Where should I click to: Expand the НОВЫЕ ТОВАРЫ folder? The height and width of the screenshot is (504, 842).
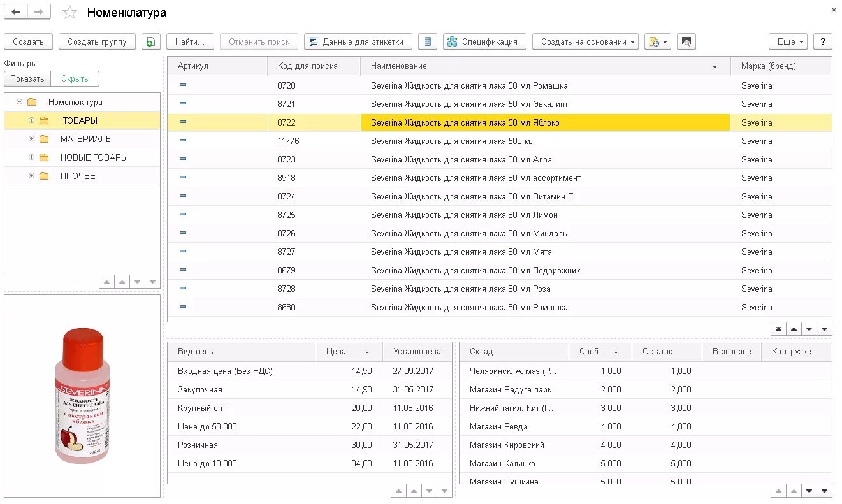click(x=31, y=157)
